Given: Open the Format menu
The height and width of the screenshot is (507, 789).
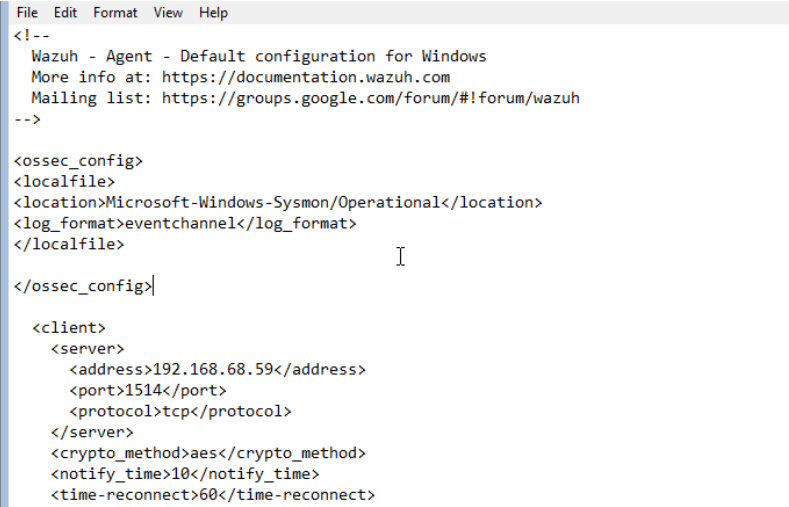Looking at the screenshot, I should click(116, 13).
